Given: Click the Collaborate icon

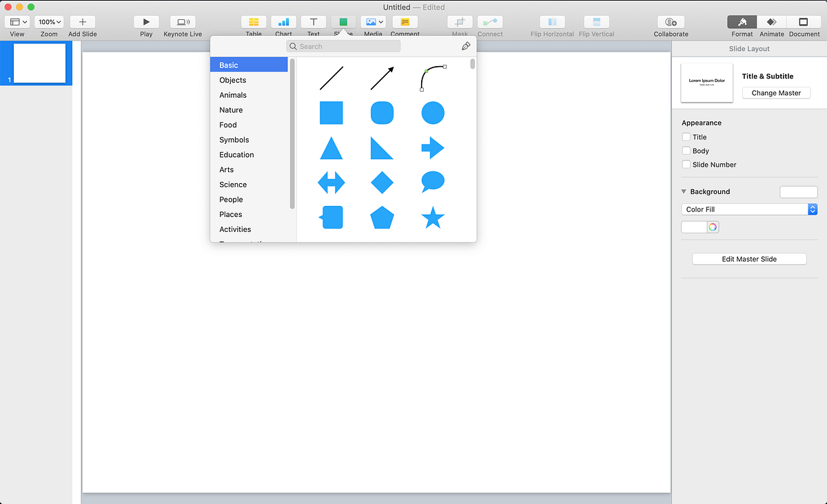Looking at the screenshot, I should (x=671, y=22).
